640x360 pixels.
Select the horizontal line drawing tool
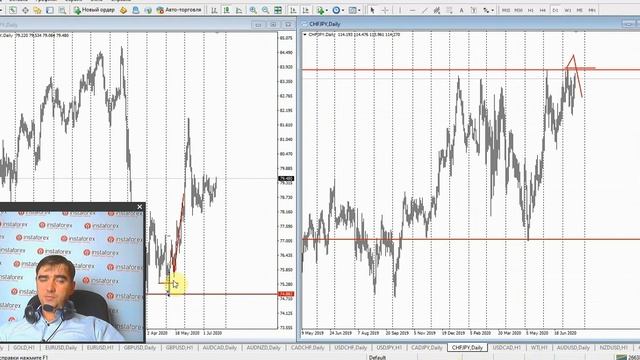pyautogui.click(x=412, y=10)
